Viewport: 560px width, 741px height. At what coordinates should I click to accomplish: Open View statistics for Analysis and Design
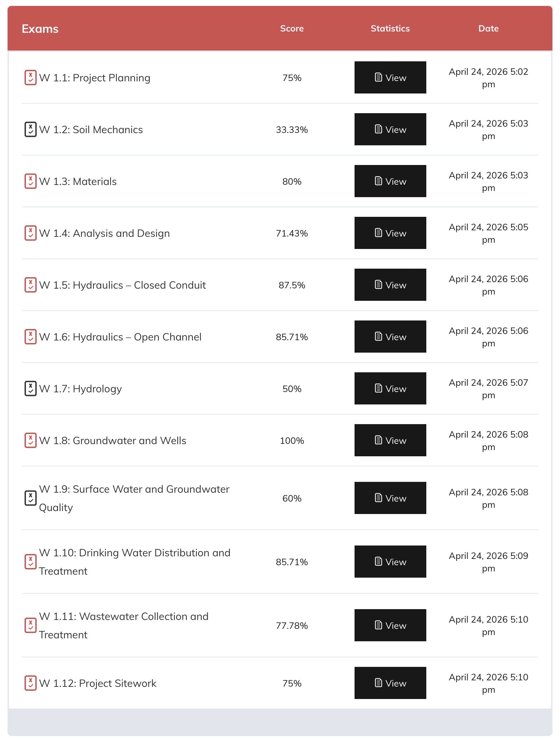[390, 233]
